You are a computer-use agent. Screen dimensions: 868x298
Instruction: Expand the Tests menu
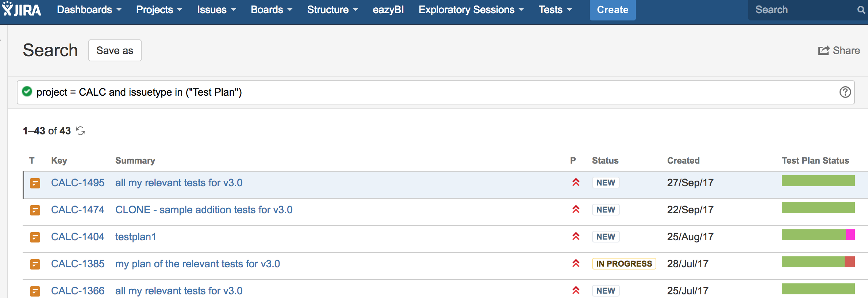pyautogui.click(x=555, y=9)
